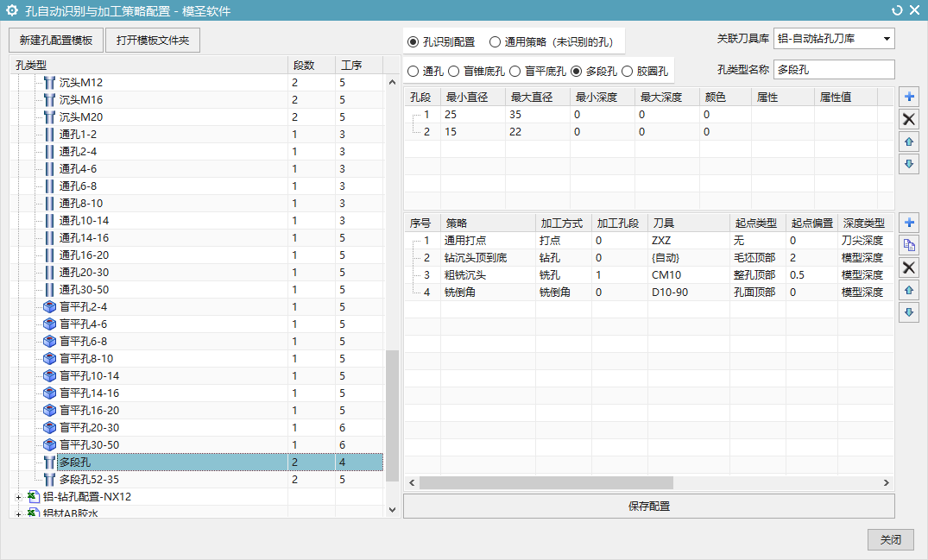The height and width of the screenshot is (560, 928).
Task: Select the 通孔16-20 hole icon
Action: (x=50, y=255)
